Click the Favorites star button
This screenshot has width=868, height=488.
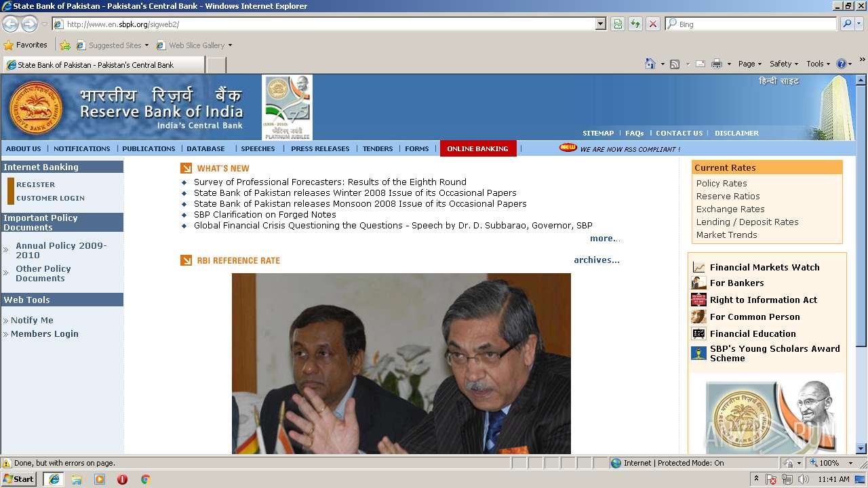[26, 45]
